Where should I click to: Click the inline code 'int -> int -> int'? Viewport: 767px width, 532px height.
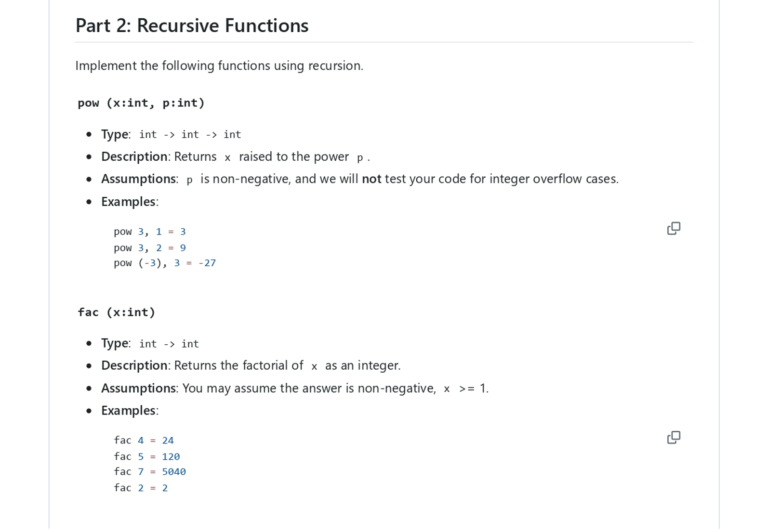(190, 134)
